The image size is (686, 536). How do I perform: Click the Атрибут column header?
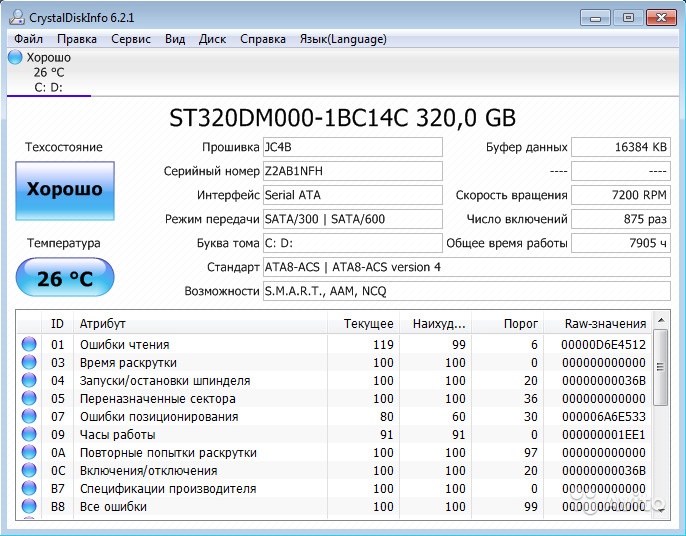pyautogui.click(x=200, y=323)
